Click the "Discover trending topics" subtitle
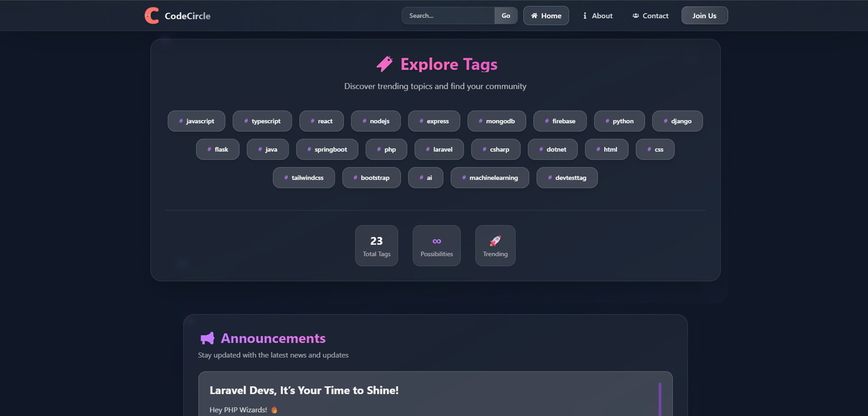The width and height of the screenshot is (868, 416). (x=435, y=87)
